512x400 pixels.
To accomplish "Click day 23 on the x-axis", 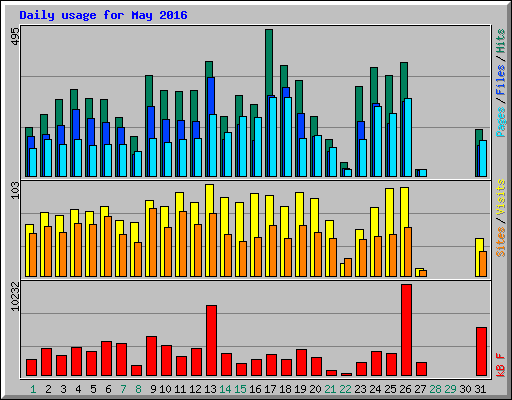I will 360,389.
